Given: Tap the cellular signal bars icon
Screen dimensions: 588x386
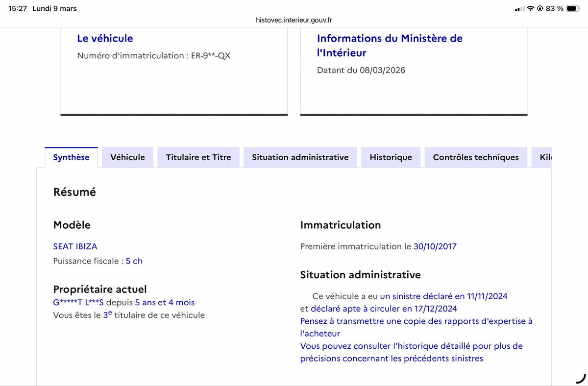Looking at the screenshot, I should [x=519, y=9].
